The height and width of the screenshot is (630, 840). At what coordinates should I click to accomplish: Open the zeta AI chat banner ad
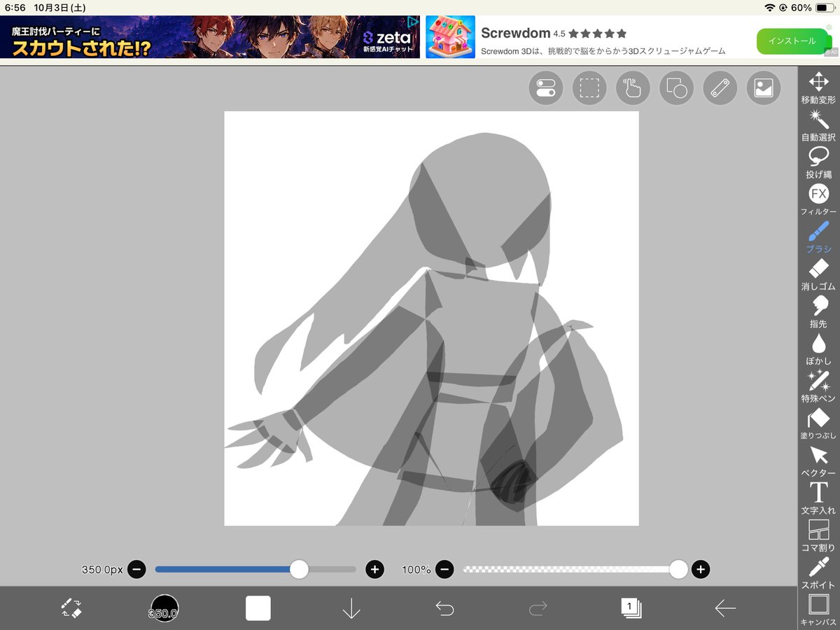click(210, 37)
